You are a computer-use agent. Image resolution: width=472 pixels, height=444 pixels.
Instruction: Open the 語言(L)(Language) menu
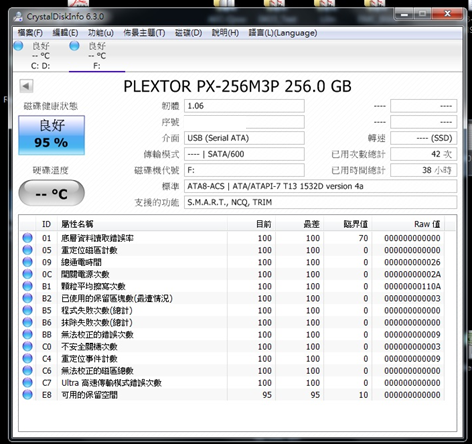click(x=283, y=33)
